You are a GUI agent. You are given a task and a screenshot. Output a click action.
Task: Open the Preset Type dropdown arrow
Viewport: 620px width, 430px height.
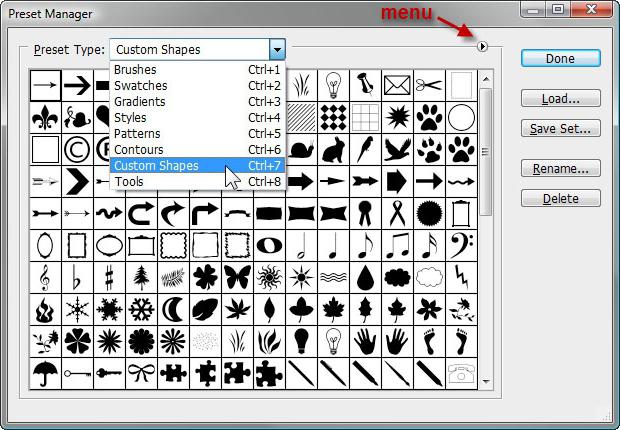coord(278,50)
